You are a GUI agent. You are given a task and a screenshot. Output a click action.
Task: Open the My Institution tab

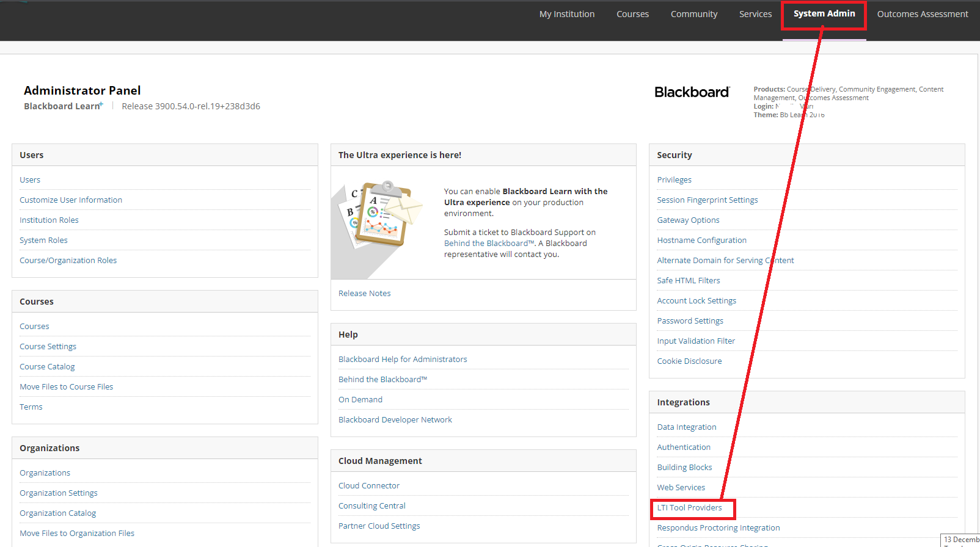point(566,14)
